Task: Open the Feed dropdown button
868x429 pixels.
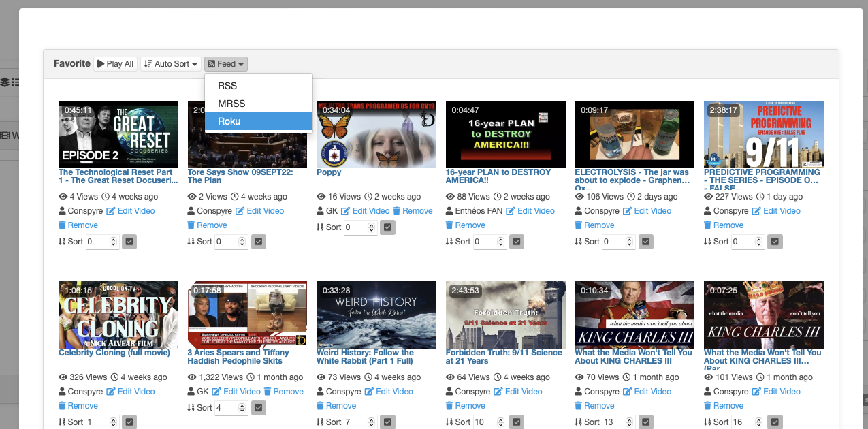Action: point(226,64)
